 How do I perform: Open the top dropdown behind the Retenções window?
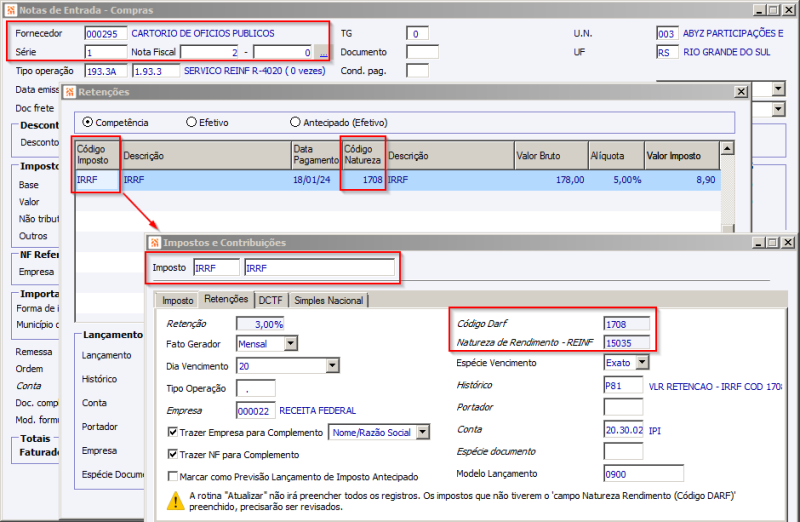point(778,89)
